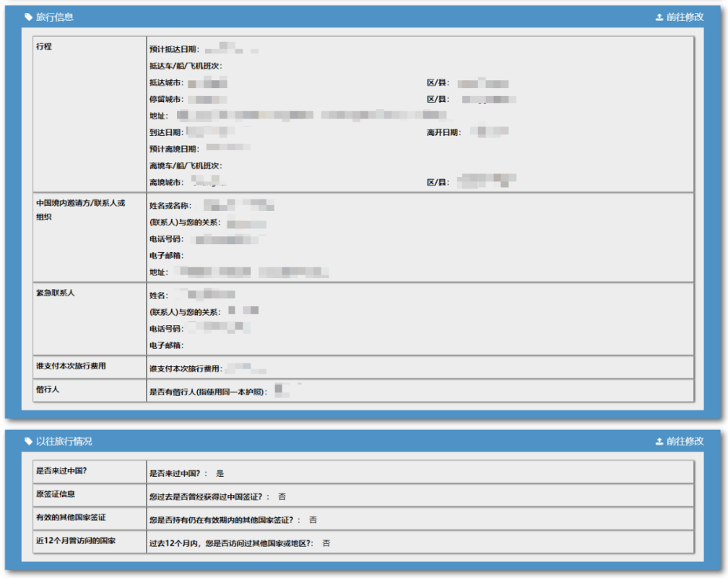728x578 pixels.
Task: Click the 行程 row heading
Action: (44, 47)
